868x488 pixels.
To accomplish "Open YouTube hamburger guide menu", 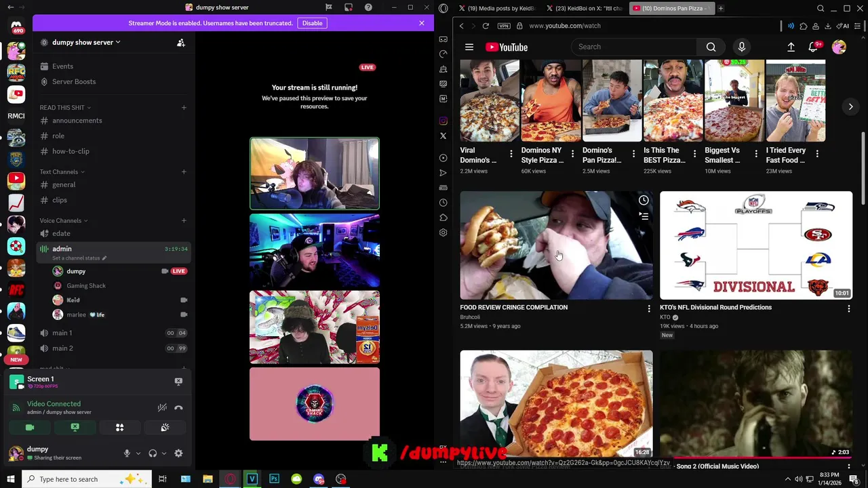I will coord(469,47).
